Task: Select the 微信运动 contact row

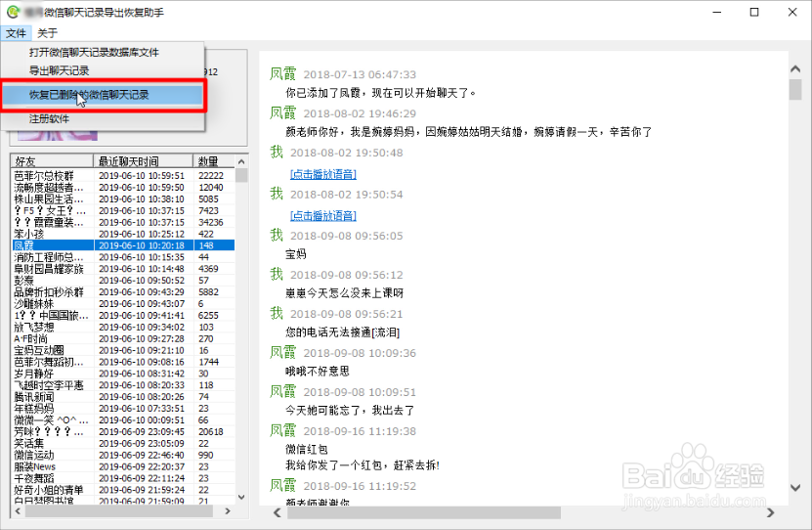Action: (123, 455)
